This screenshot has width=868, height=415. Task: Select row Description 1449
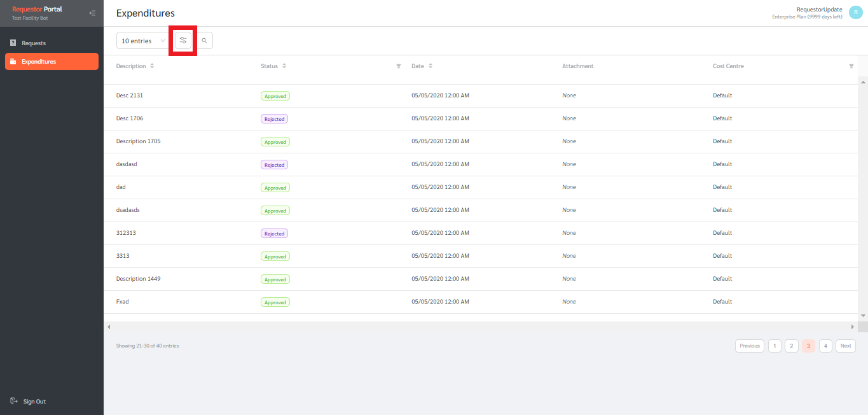tap(481, 279)
